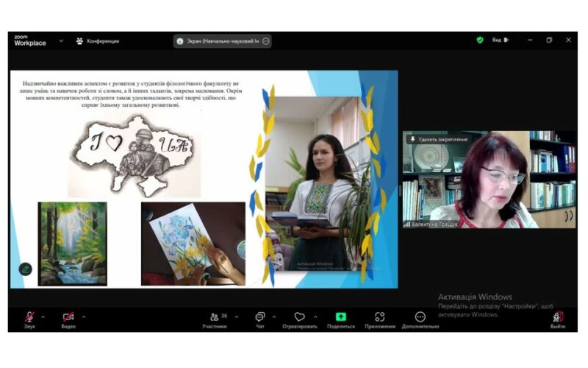The image size is (588, 368).
Task: Expand video options arrow next to Видео
Action: pyautogui.click(x=83, y=317)
